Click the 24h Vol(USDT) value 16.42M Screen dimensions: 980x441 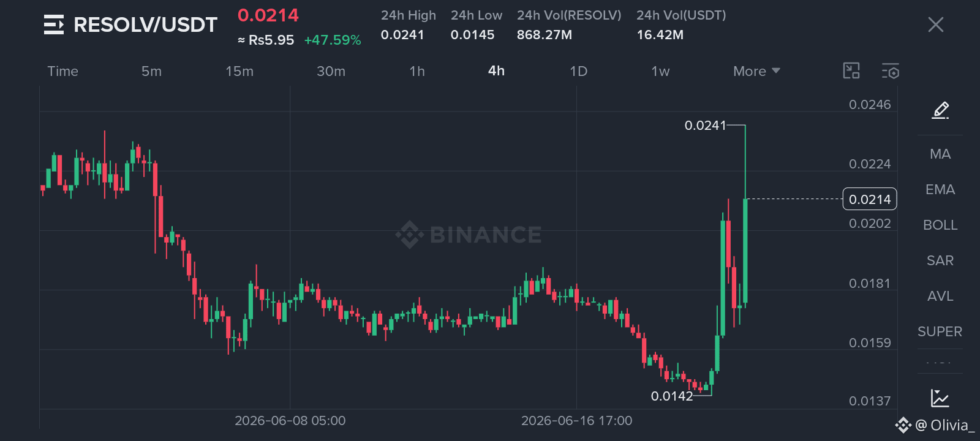660,35
